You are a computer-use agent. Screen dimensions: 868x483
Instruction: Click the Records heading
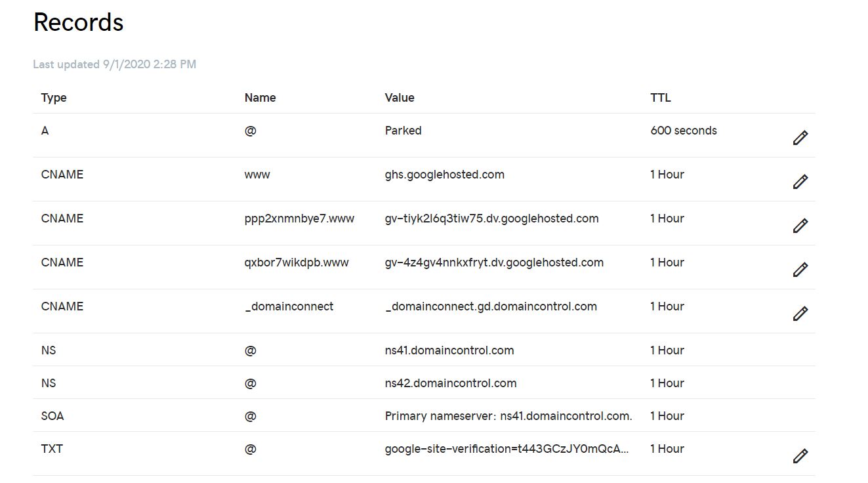coord(78,22)
